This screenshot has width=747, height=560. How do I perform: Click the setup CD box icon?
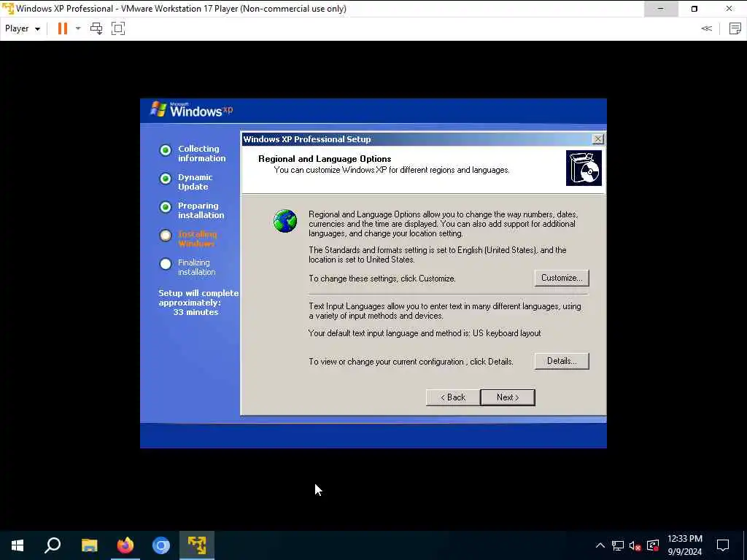[x=584, y=168]
